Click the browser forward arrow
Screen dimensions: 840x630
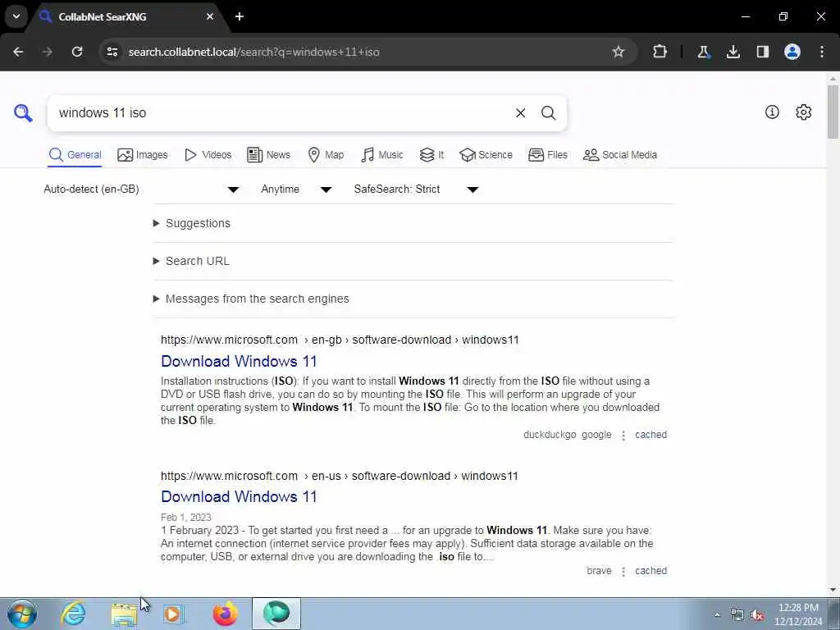48,52
